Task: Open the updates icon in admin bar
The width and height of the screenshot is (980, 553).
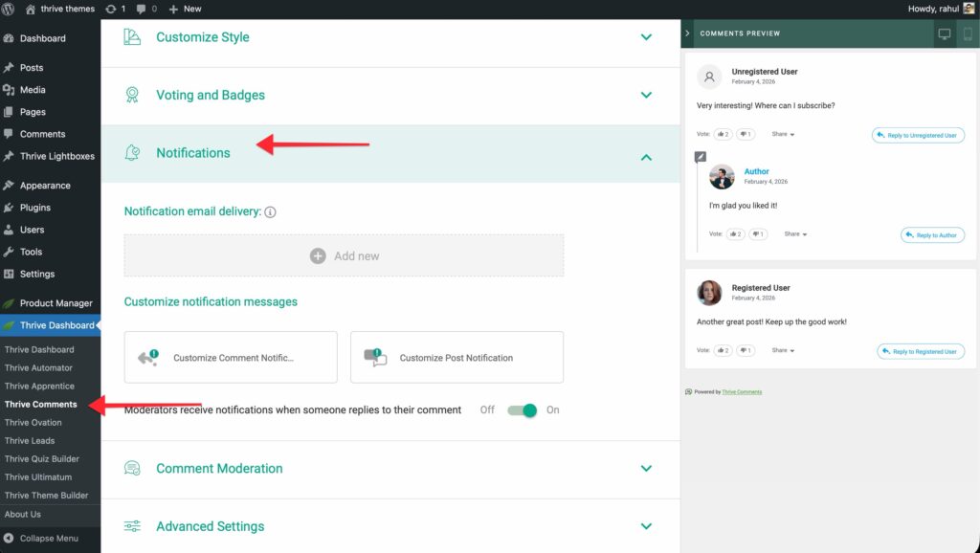Action: click(x=115, y=9)
